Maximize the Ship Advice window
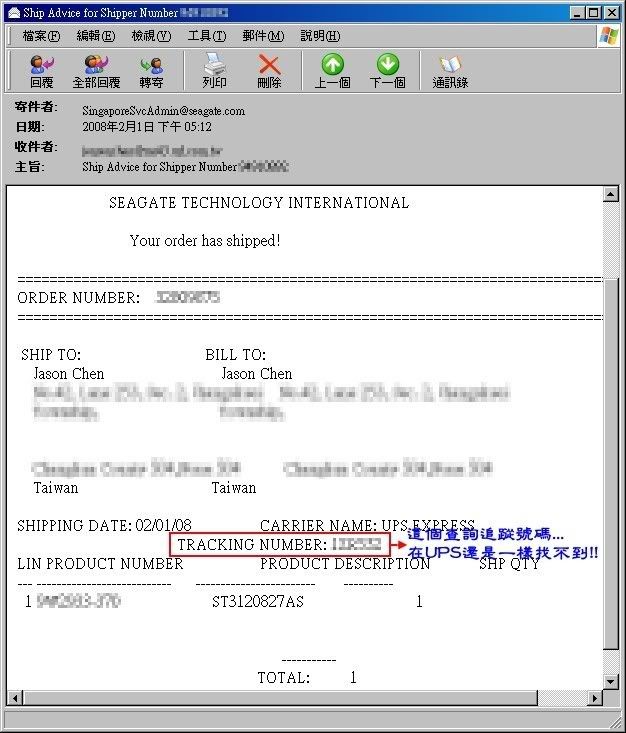 tap(594, 13)
